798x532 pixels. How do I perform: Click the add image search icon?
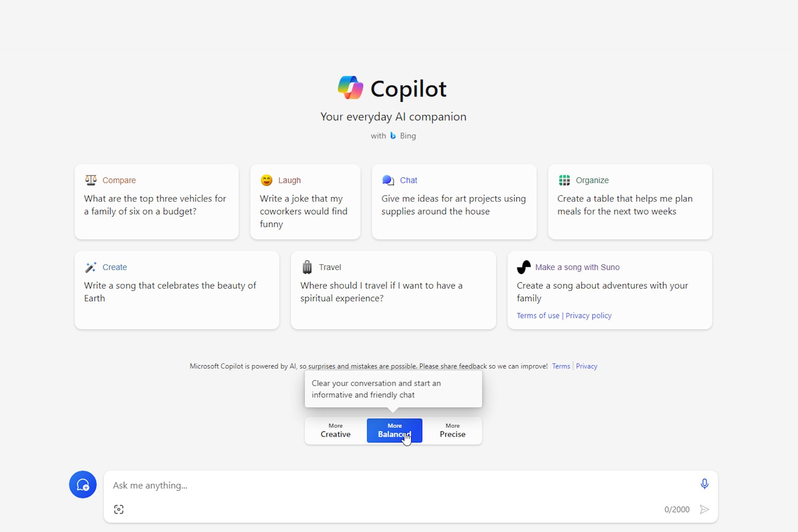[x=119, y=509]
